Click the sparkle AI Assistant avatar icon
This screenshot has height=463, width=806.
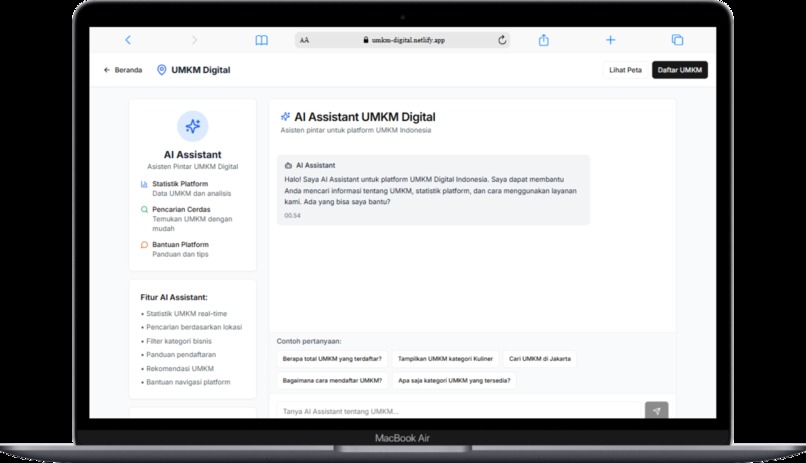coord(193,126)
